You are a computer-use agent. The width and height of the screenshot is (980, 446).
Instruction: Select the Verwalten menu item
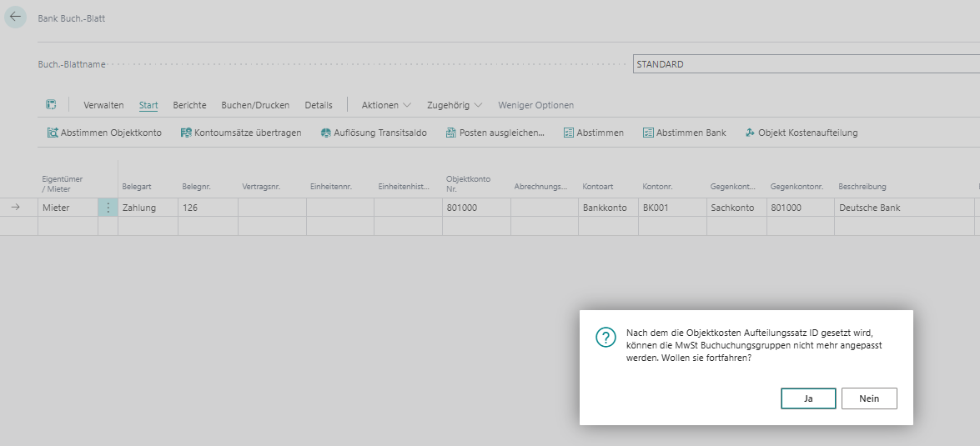(x=103, y=105)
